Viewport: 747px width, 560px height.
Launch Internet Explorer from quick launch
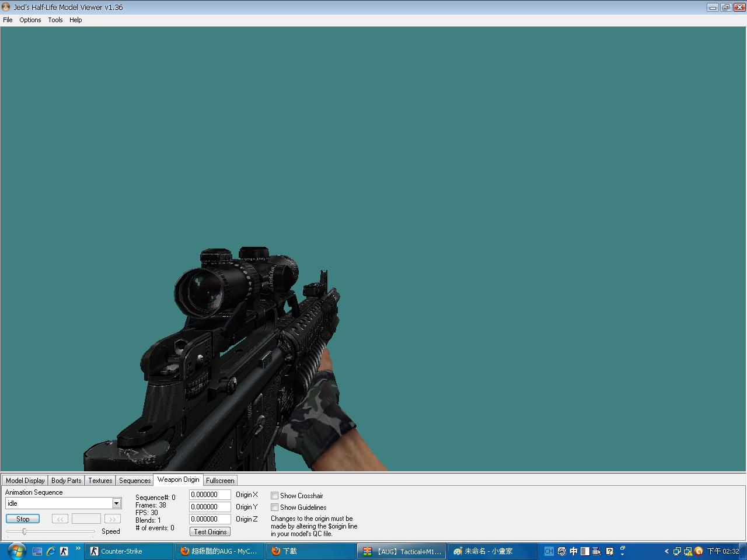click(51, 551)
